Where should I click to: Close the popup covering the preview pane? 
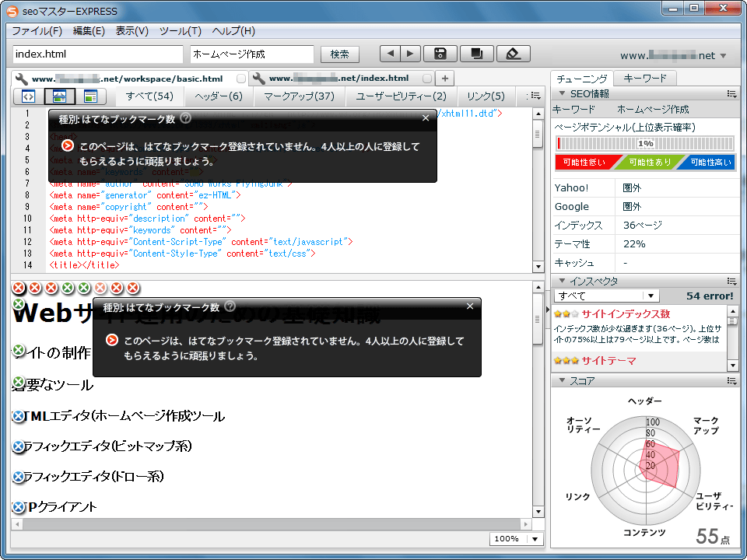(x=470, y=306)
